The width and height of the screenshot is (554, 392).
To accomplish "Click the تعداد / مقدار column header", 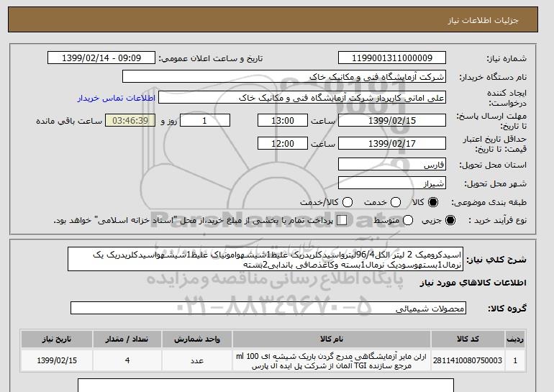I will [127, 339].
